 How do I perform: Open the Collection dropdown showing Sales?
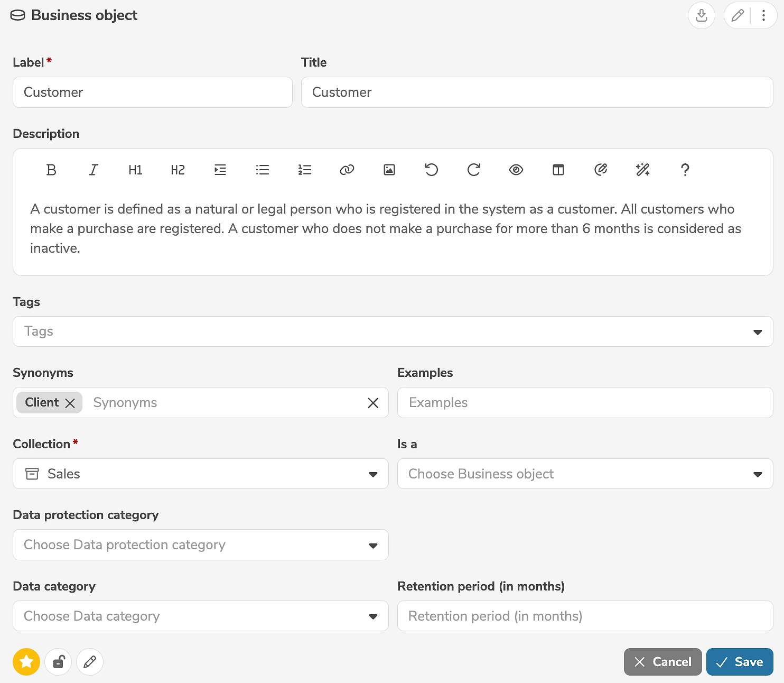tap(201, 474)
